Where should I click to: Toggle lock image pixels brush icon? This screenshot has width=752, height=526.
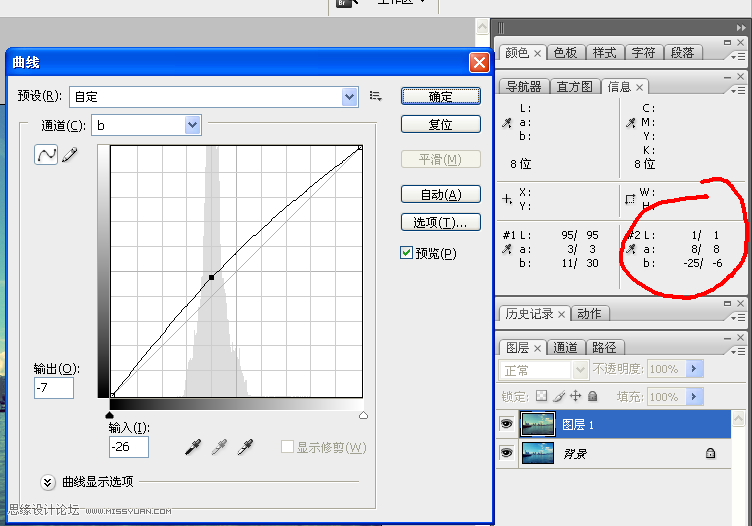point(559,396)
